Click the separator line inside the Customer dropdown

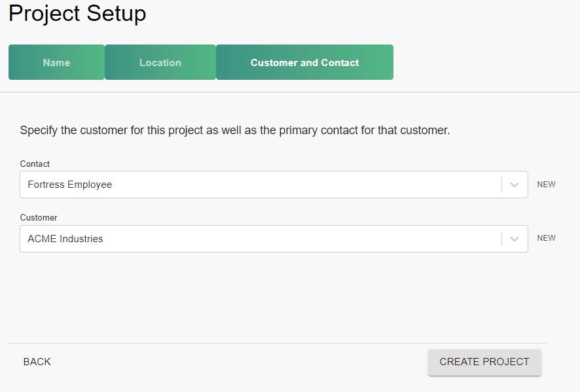tap(501, 240)
